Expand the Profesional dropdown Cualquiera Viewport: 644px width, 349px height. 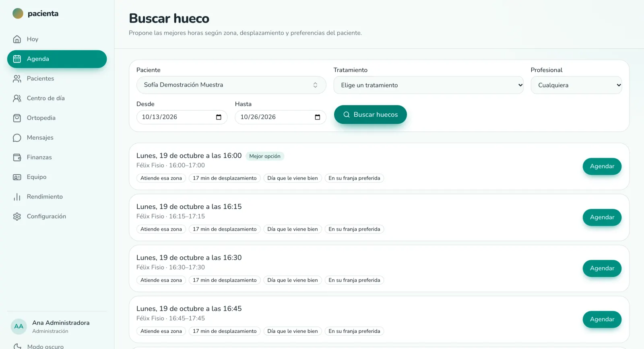pos(576,85)
